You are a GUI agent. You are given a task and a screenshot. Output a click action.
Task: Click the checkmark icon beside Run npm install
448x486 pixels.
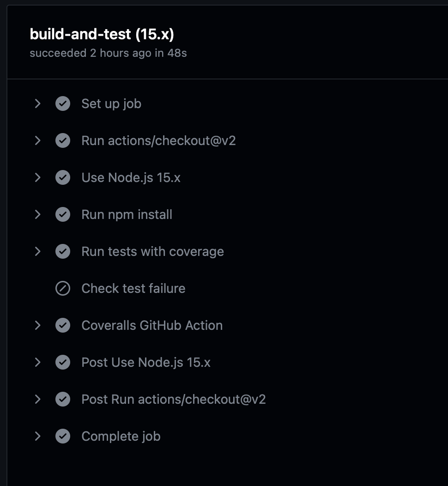pyautogui.click(x=63, y=214)
